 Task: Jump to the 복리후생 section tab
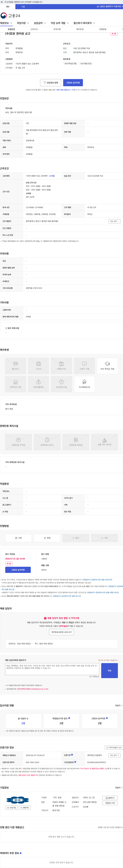[x=80, y=29]
